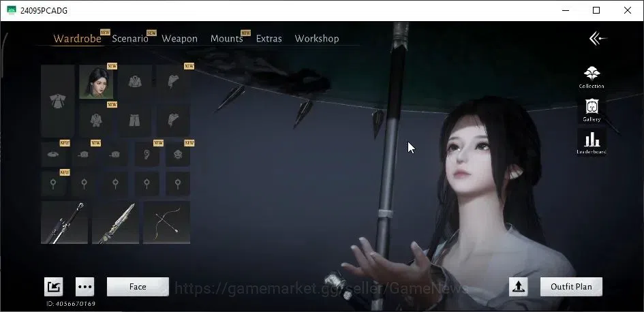This screenshot has height=312, width=644.
Task: Close the 24095PCADG window
Action: [628, 10]
